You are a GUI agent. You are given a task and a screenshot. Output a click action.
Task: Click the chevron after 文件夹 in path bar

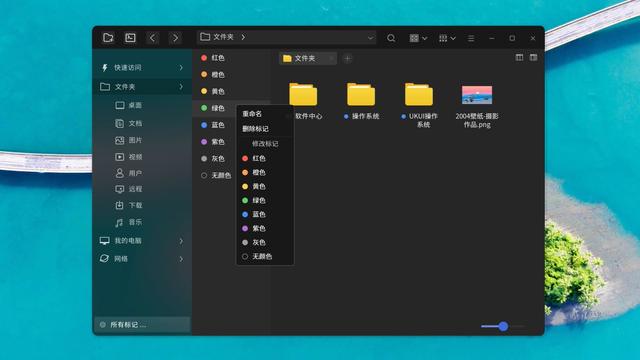243,37
